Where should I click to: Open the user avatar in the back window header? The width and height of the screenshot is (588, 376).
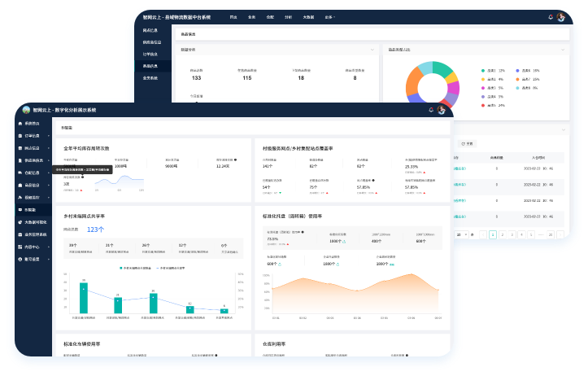[562, 17]
